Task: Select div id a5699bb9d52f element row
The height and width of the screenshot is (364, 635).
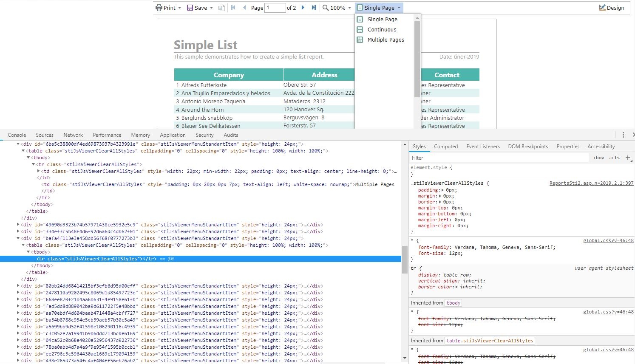Action: point(201,327)
